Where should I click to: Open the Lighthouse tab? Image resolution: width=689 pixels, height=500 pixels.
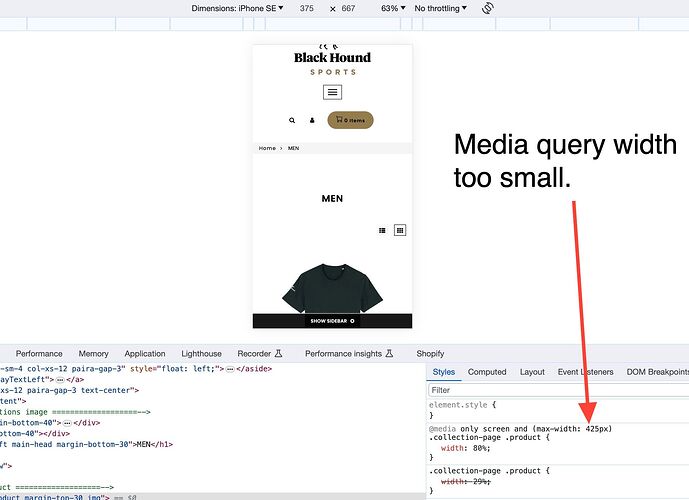pyautogui.click(x=201, y=354)
